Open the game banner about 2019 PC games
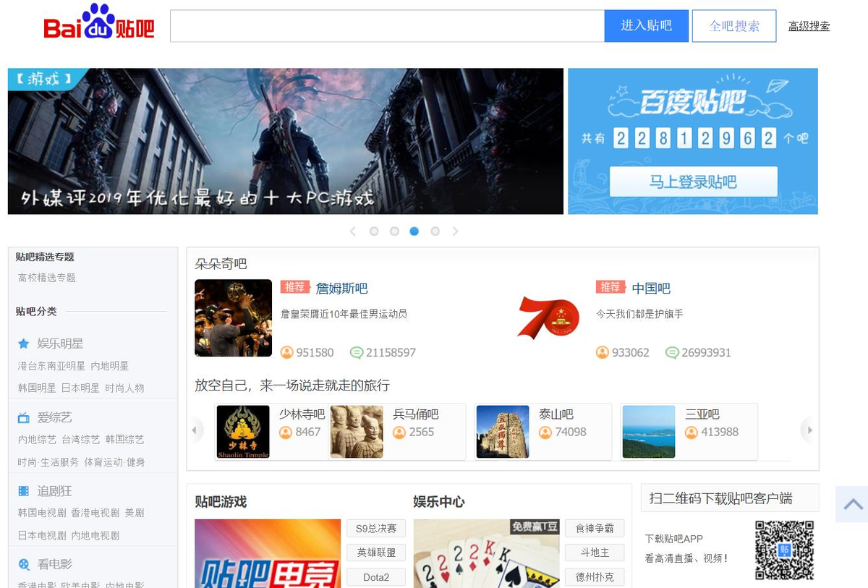 (x=286, y=141)
